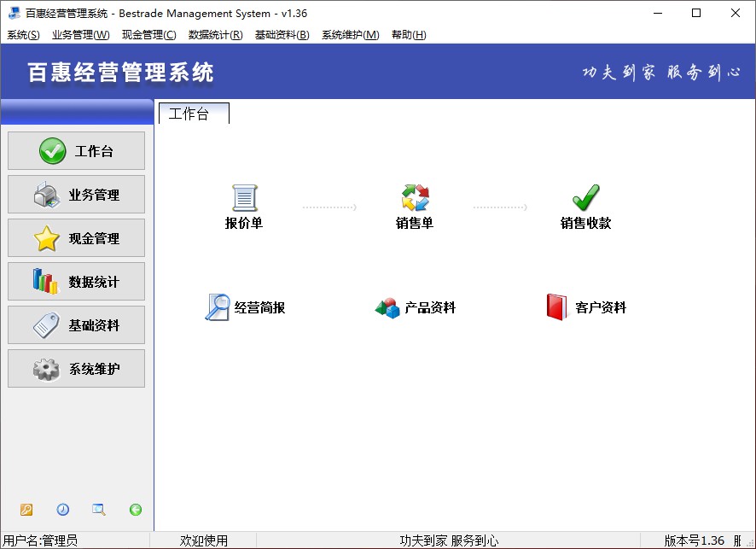Click 功夫到家 服务到心 status bar text
756x549 pixels.
[449, 540]
